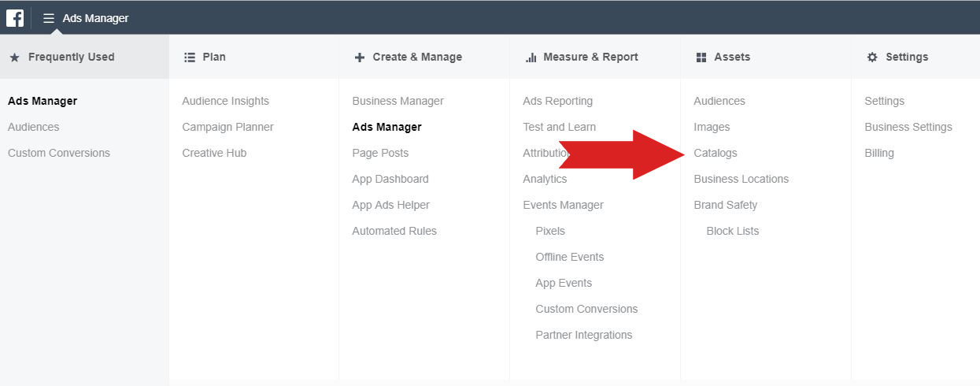Open Business Locations
This screenshot has height=386, width=980.
coord(741,179)
